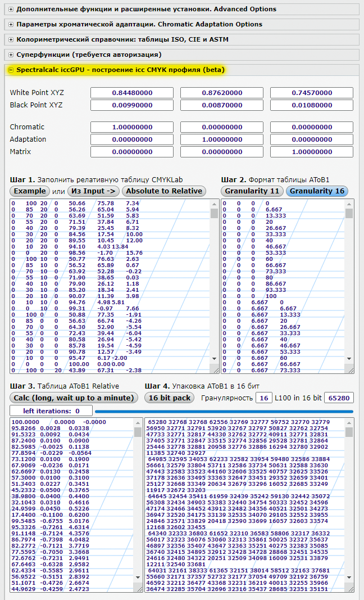Image resolution: width=364 pixels, height=600 pixels.
Task: Select Granularity 16 table format
Action: pyautogui.click(x=317, y=191)
